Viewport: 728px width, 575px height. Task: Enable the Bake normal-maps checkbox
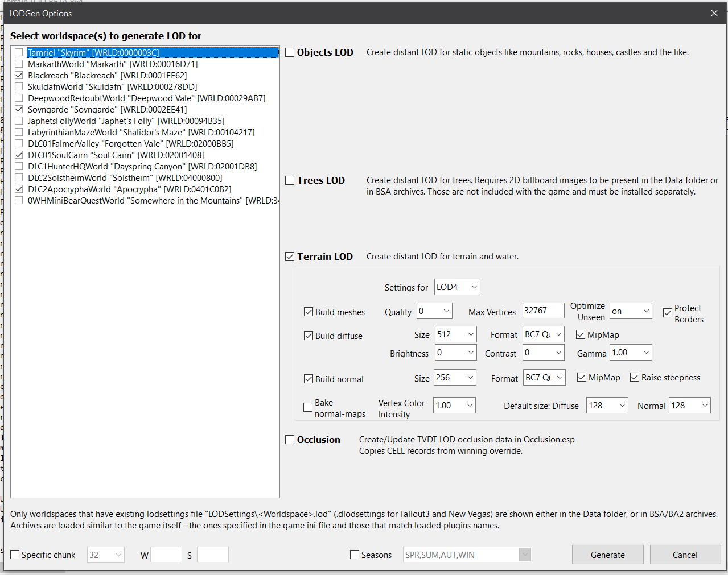point(308,407)
